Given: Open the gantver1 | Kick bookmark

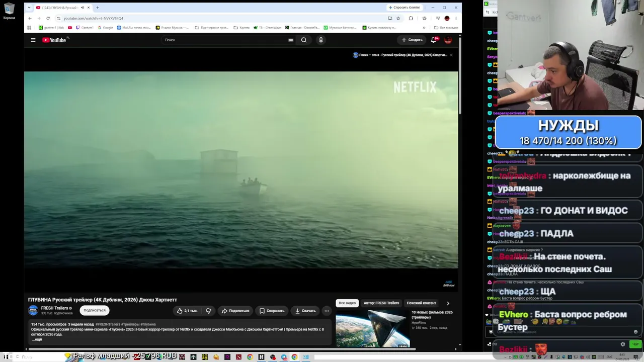Looking at the screenshot, I should pos(51,28).
